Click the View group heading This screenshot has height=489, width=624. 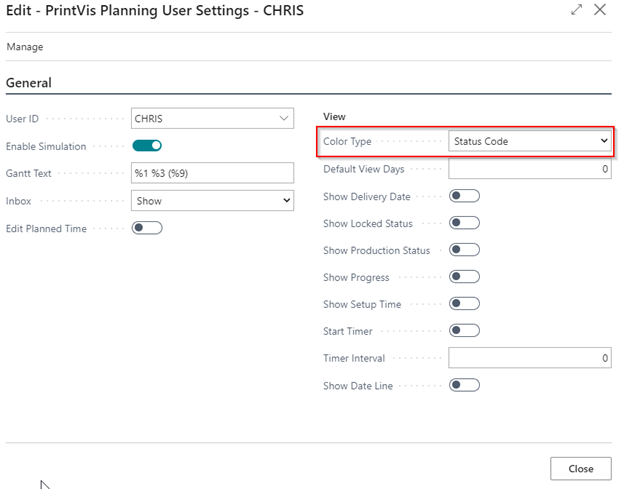334,117
